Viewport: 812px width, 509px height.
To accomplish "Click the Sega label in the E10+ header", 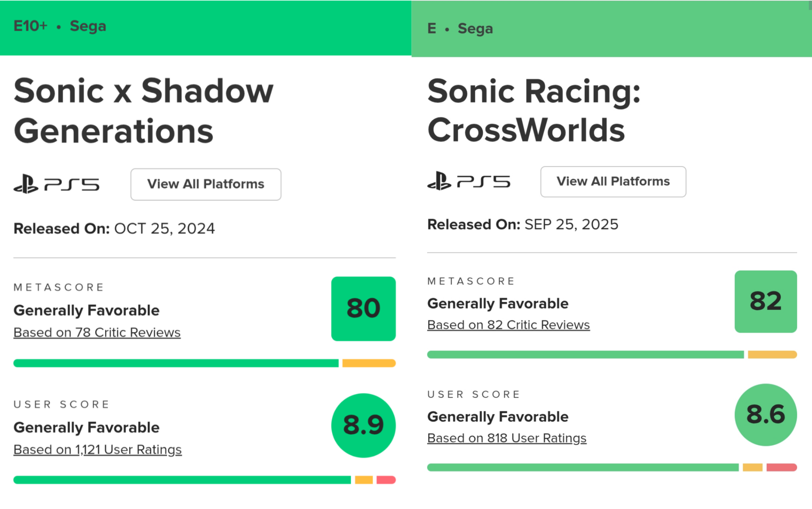I will point(88,26).
